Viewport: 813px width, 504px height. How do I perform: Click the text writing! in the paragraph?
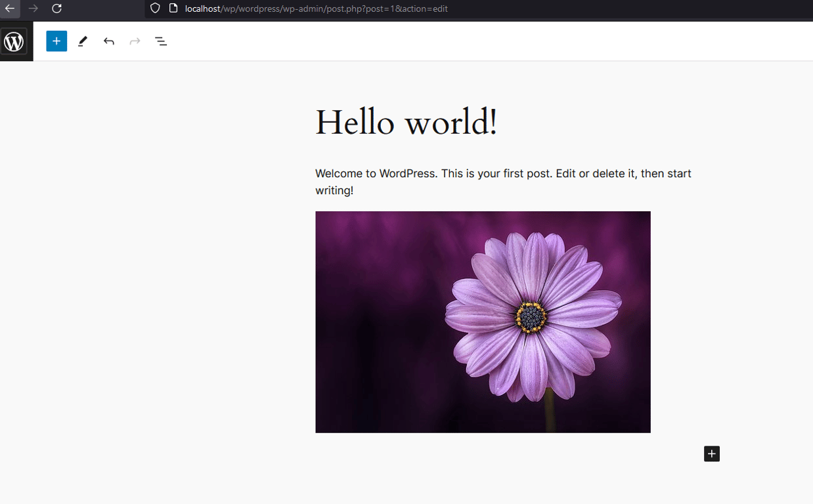(x=336, y=190)
